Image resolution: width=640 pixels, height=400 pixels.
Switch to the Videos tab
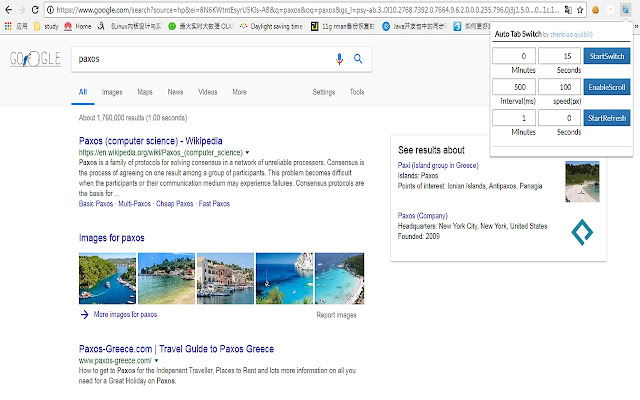tap(208, 92)
